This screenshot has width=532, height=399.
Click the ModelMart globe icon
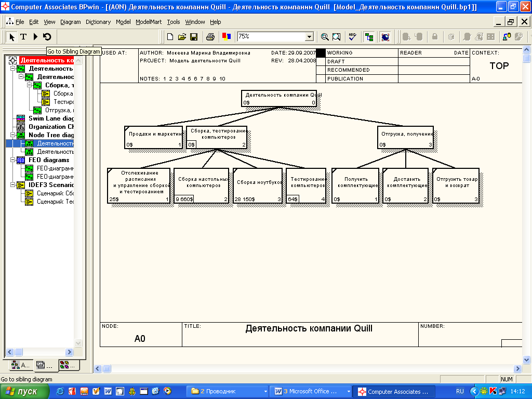(385, 37)
